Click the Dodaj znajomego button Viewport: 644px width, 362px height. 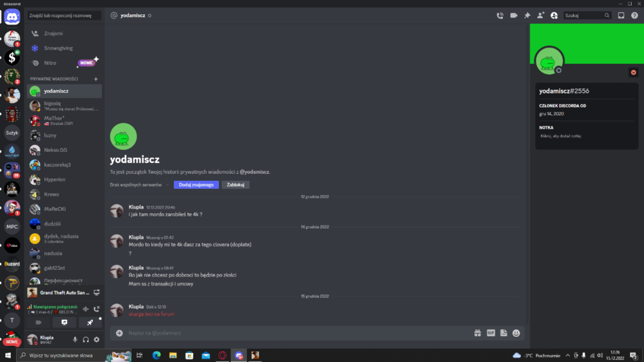point(196,185)
